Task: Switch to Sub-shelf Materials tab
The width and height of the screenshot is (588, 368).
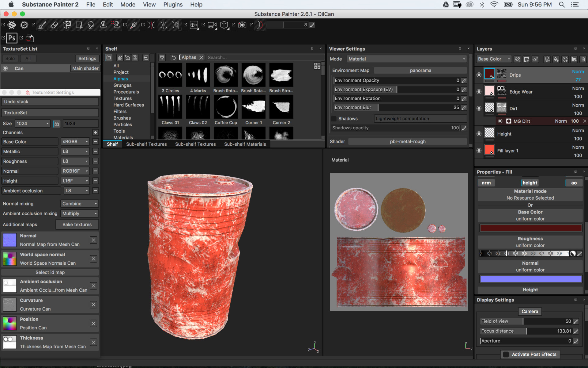Action: click(x=245, y=144)
